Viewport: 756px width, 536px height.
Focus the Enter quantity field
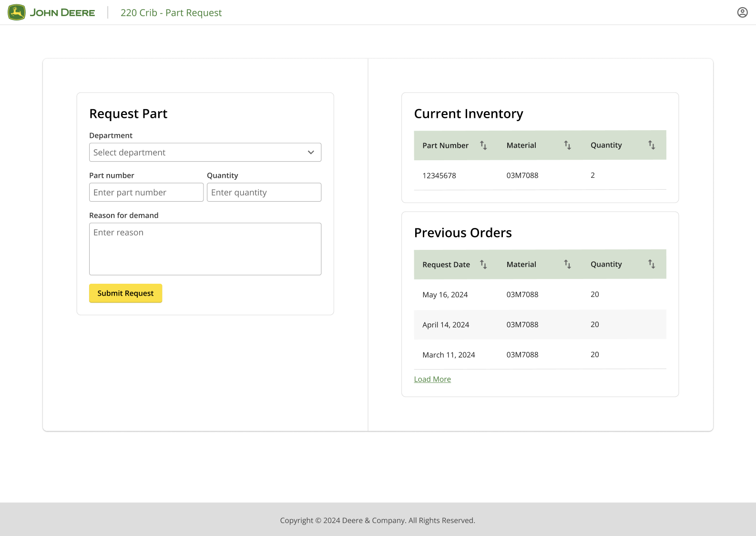(x=264, y=192)
